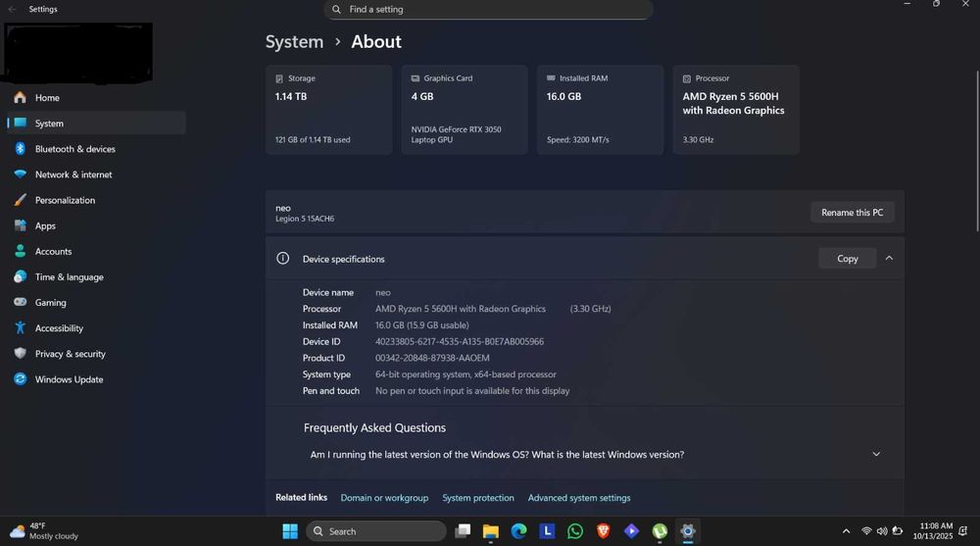Open Accounts settings
980x546 pixels.
96,251
